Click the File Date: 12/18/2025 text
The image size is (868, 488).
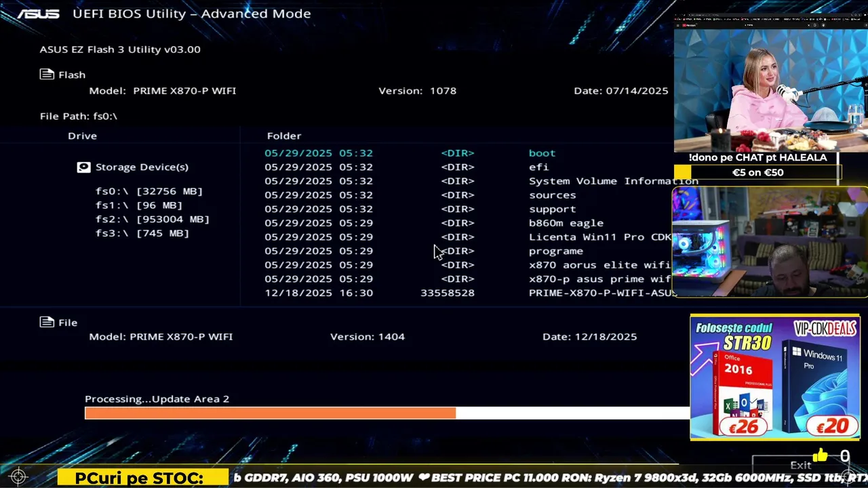pos(590,336)
